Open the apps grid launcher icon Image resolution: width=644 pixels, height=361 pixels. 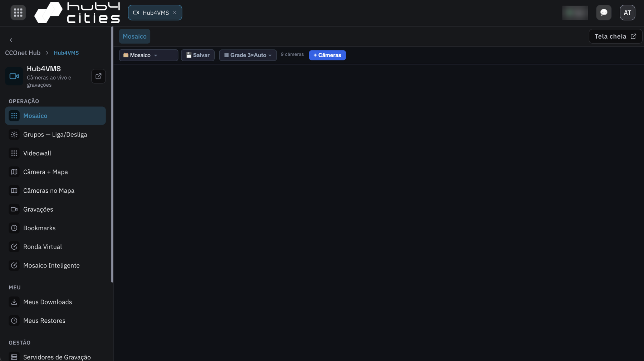point(18,13)
